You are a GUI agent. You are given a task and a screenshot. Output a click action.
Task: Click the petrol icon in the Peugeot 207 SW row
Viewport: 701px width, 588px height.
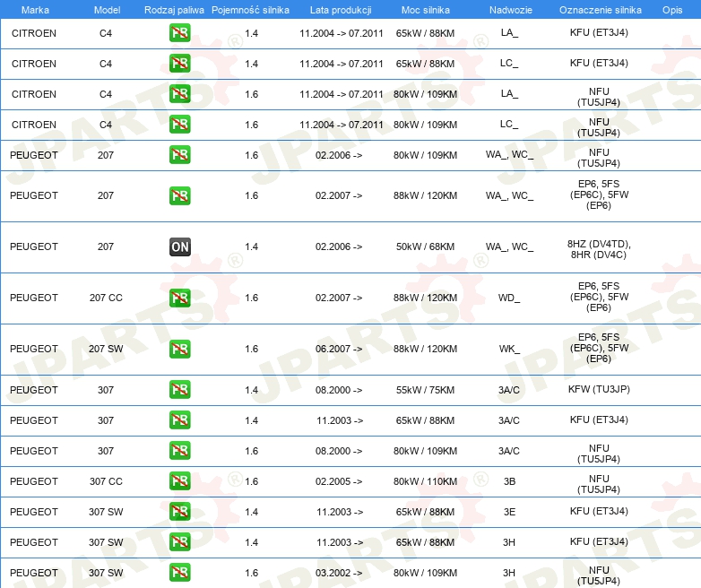(179, 349)
